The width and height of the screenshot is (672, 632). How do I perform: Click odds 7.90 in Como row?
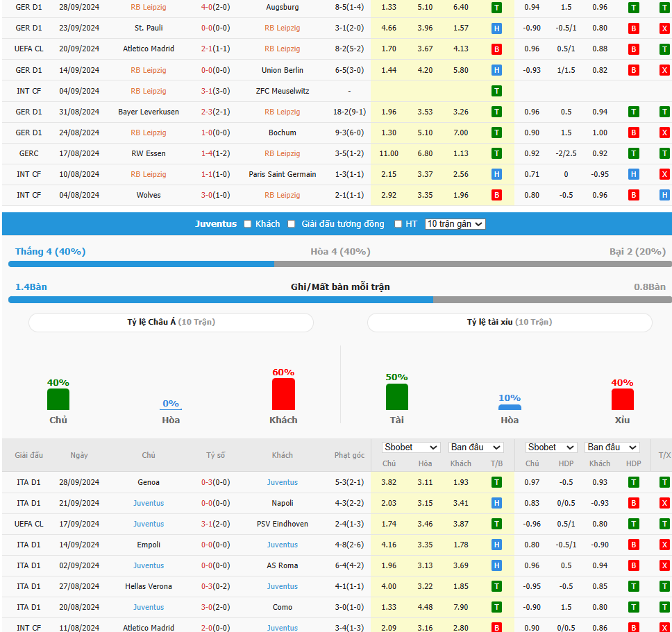click(461, 607)
